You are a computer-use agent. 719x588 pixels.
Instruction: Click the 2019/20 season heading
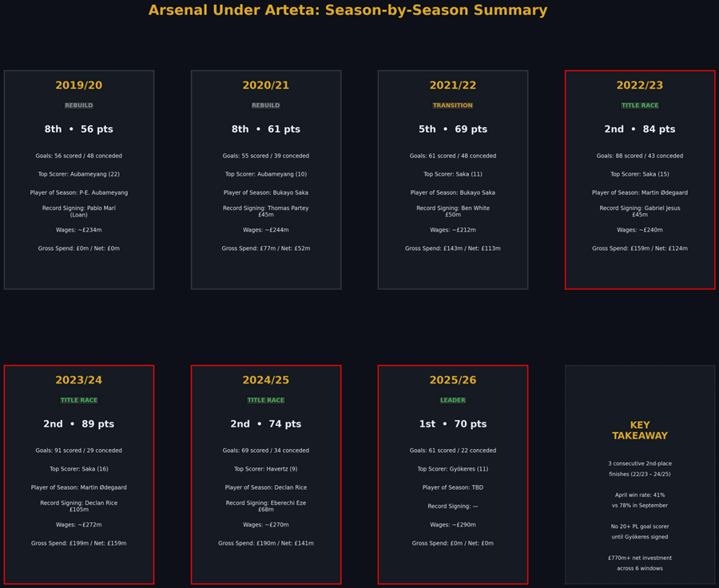pos(78,85)
